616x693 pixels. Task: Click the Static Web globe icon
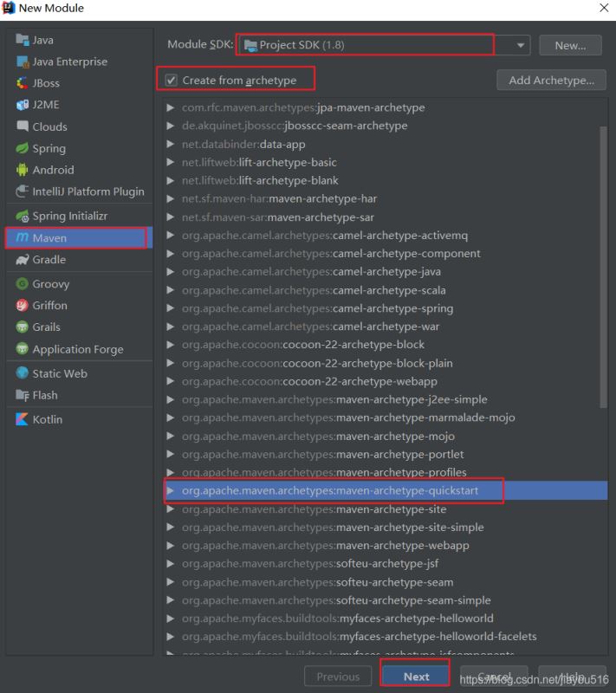(x=23, y=373)
